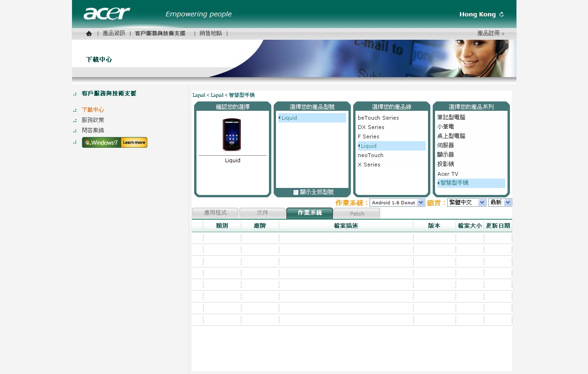Select 筆記型電腦 in product series list
The width and height of the screenshot is (588, 374).
tap(451, 117)
